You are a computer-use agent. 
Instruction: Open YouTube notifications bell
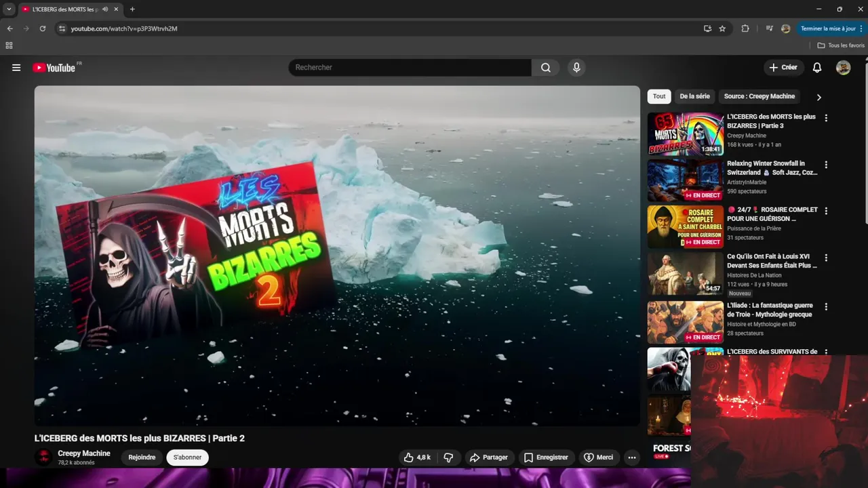click(817, 68)
